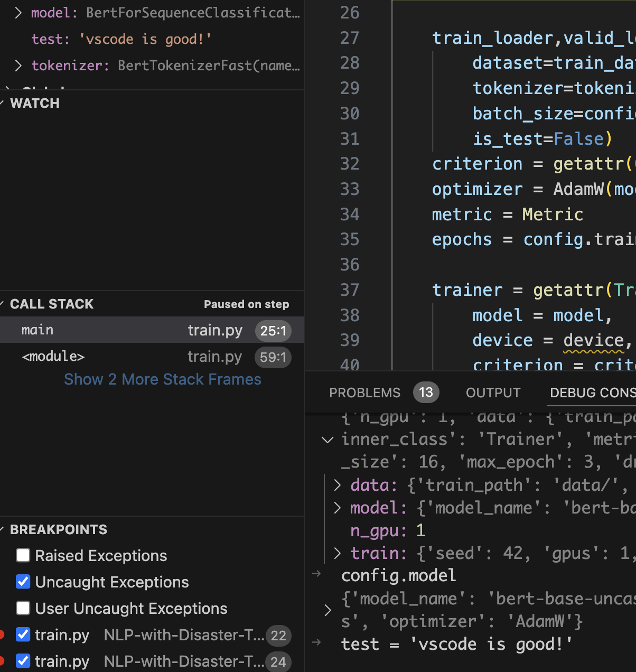Uncheck the first train.py breakpoint
The image size is (636, 672).
pos(23,634)
